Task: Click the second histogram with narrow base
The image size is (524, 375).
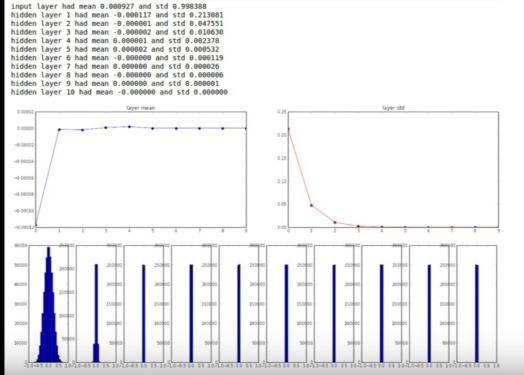Action: pos(96,304)
